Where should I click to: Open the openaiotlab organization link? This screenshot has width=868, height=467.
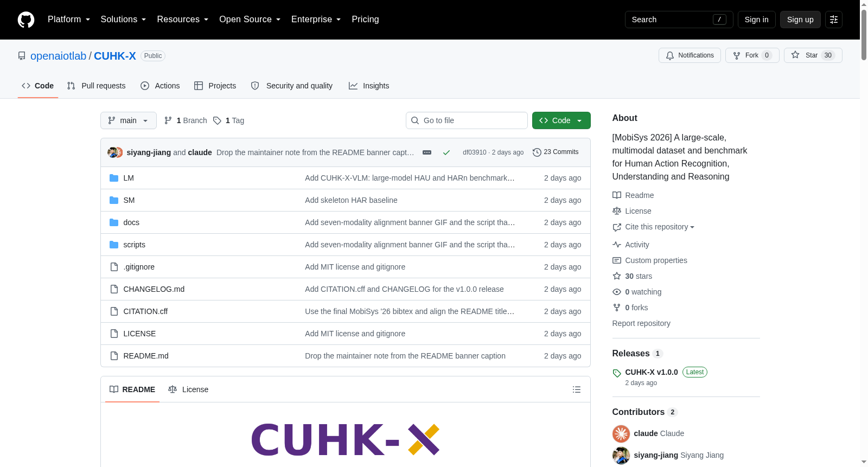pos(59,56)
